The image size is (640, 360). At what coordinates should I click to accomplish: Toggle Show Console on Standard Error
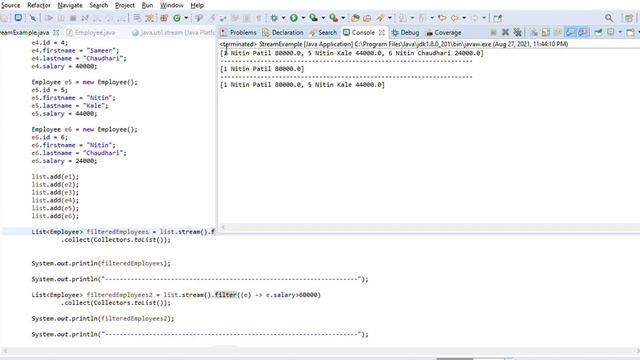583,32
